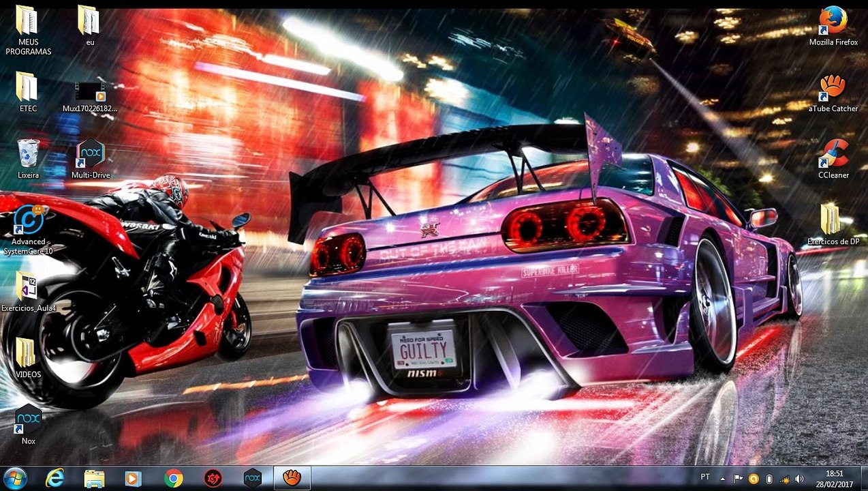Image resolution: width=868 pixels, height=491 pixels.
Task: Open the Exercicos de DP folder
Action: coord(833,224)
